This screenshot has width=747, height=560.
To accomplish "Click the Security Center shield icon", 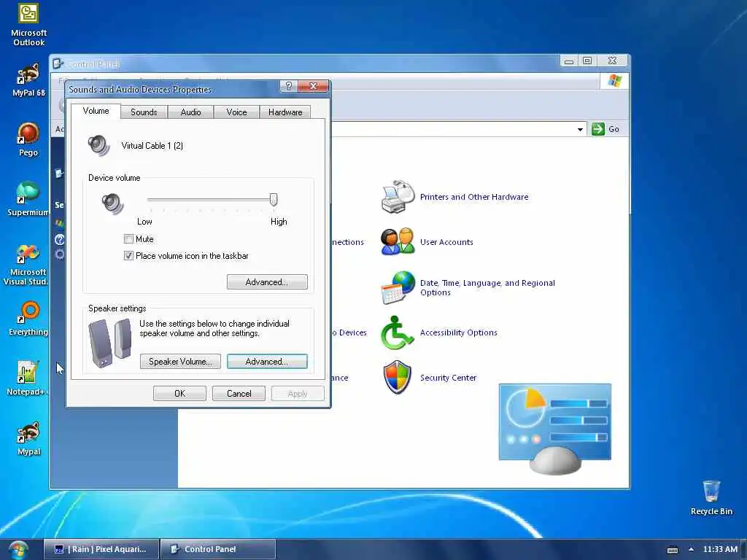I will [398, 378].
